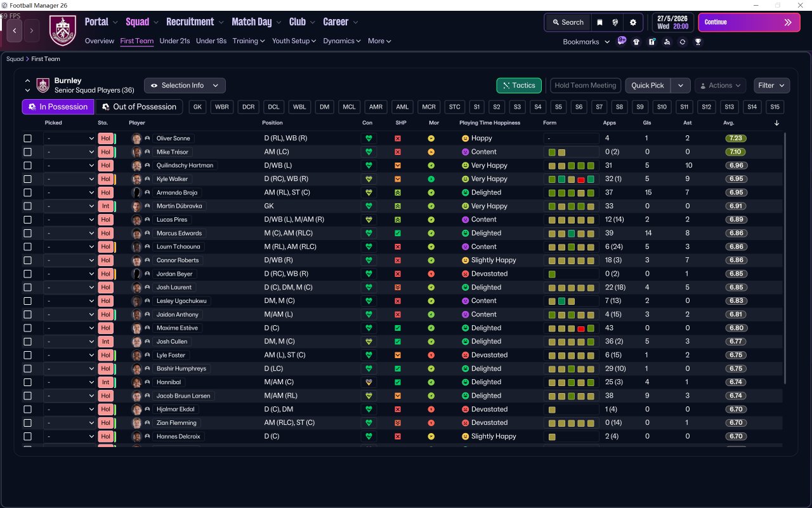Click the squad list vertical scrollbar
Viewport: 812px width, 508px height.
[x=785, y=257]
